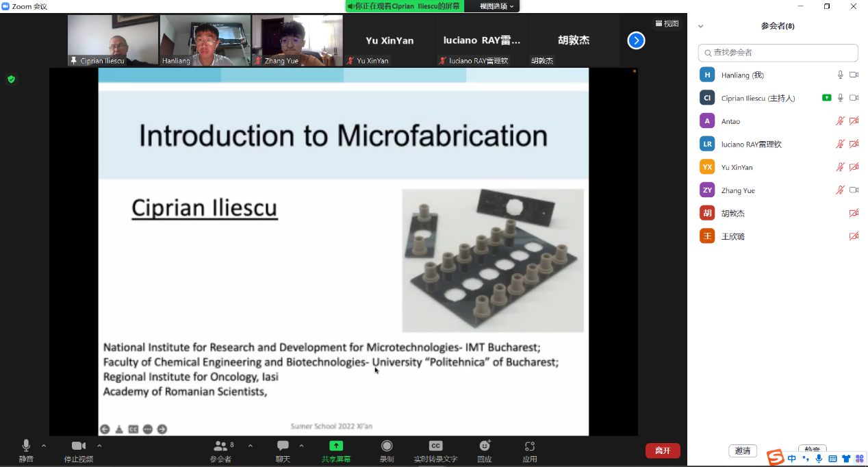Show next video thumbnails with blue arrow
Image resolution: width=868 pixels, height=467 pixels.
(x=636, y=40)
